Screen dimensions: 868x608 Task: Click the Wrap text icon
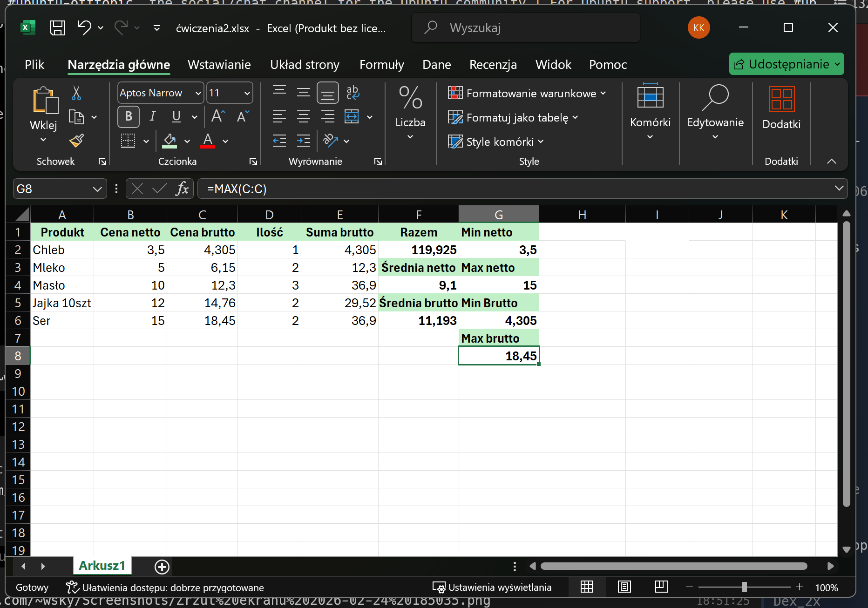click(x=353, y=93)
